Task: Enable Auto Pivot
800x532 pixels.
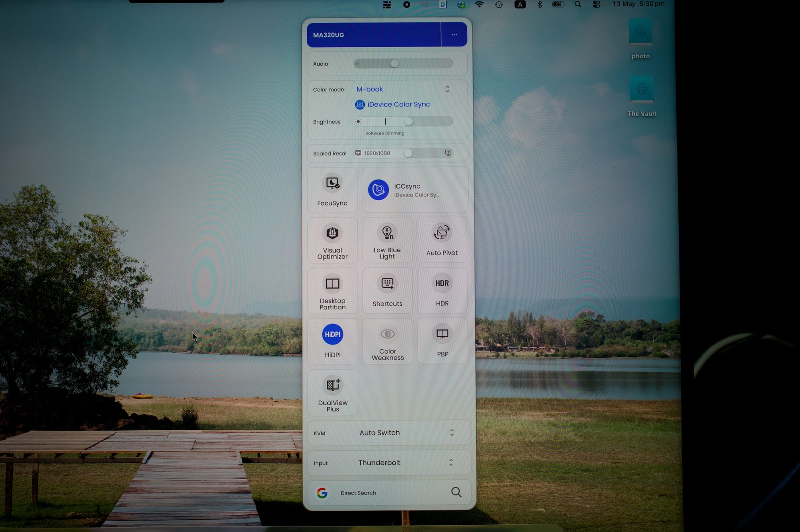Action: point(442,241)
